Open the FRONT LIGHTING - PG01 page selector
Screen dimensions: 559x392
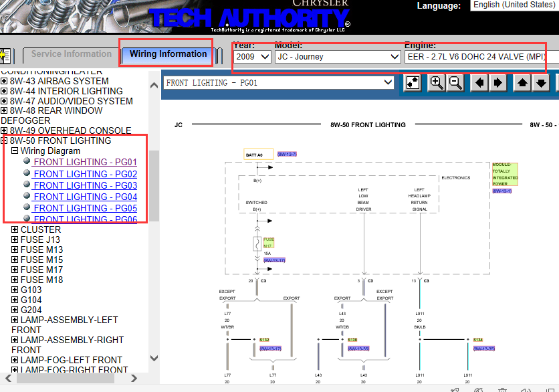tap(279, 83)
